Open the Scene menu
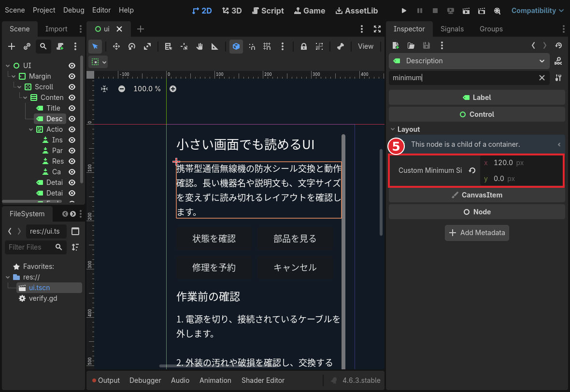The image size is (570, 392). 15,10
